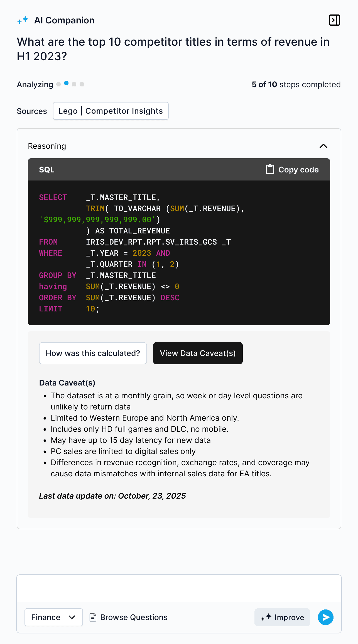
Task: Open Browse Questions
Action: pyautogui.click(x=129, y=617)
